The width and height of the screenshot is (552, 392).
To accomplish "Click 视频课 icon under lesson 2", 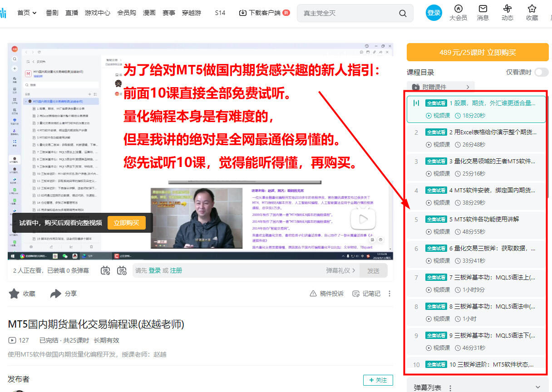I will tap(429, 145).
